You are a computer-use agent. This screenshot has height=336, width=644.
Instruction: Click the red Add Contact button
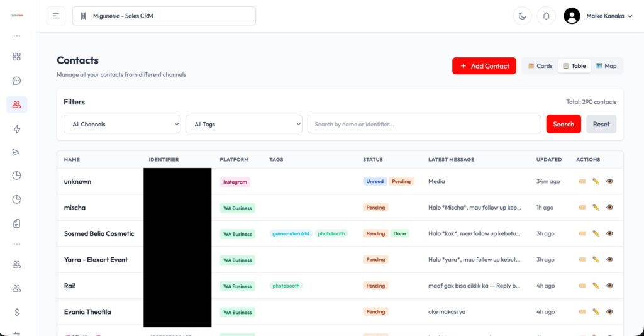click(484, 65)
